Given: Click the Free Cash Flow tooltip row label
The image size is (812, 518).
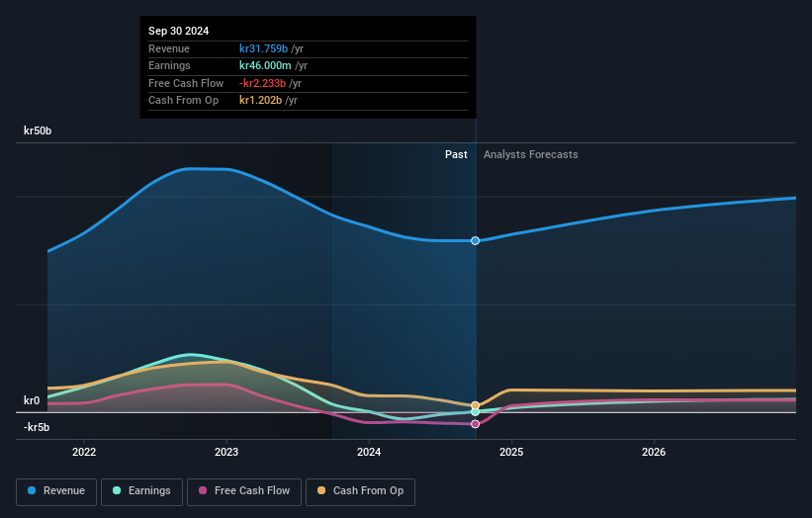Looking at the screenshot, I should (186, 83).
